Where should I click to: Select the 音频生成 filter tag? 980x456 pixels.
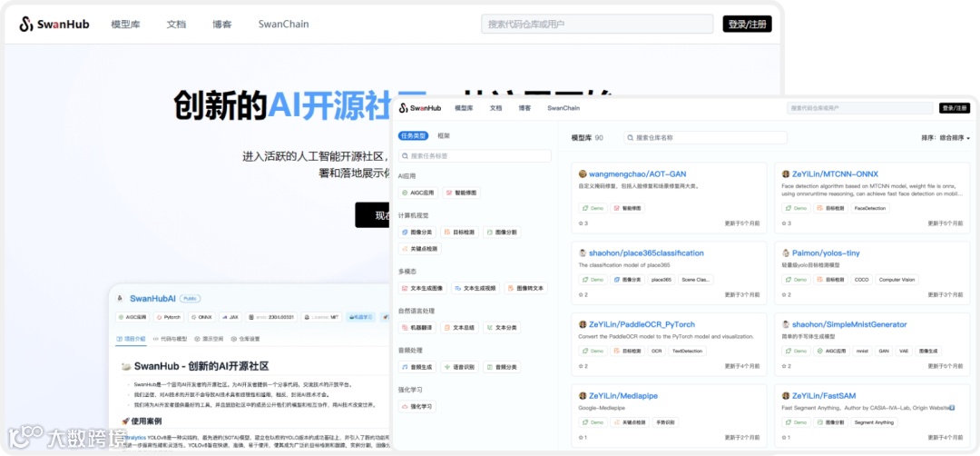417,367
